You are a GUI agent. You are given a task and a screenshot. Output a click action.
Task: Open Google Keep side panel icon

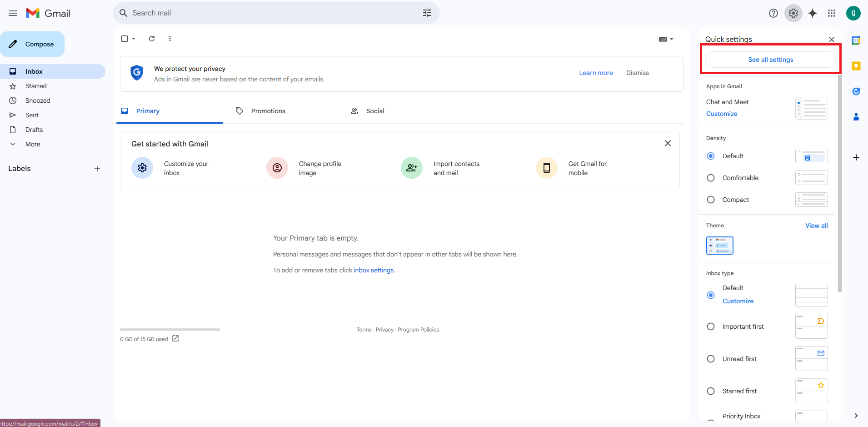pos(856,66)
